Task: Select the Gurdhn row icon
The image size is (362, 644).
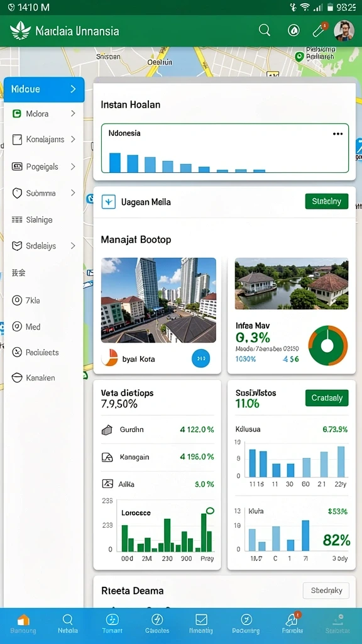Action: tap(107, 430)
